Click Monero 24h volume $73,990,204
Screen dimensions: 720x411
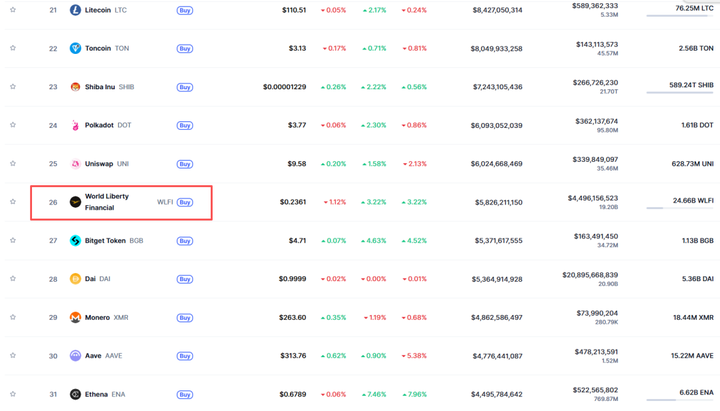point(597,313)
